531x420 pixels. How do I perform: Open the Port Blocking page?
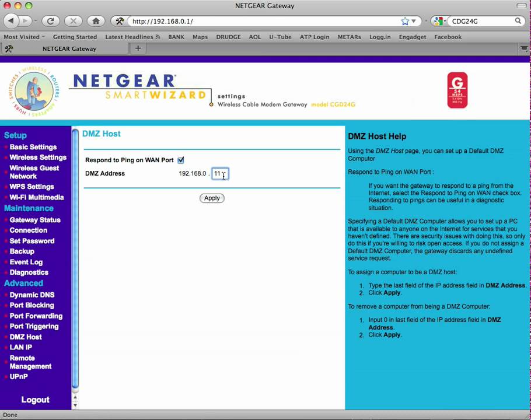click(32, 305)
